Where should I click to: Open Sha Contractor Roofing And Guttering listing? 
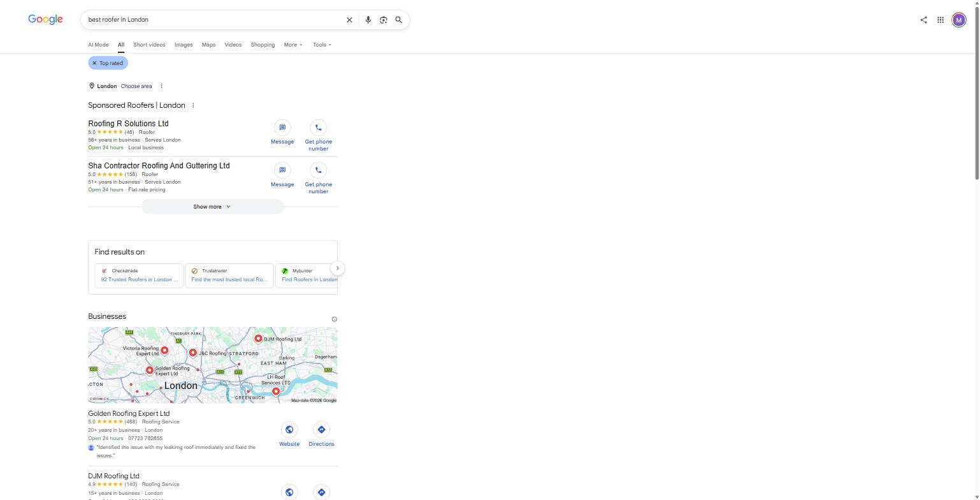pyautogui.click(x=159, y=166)
